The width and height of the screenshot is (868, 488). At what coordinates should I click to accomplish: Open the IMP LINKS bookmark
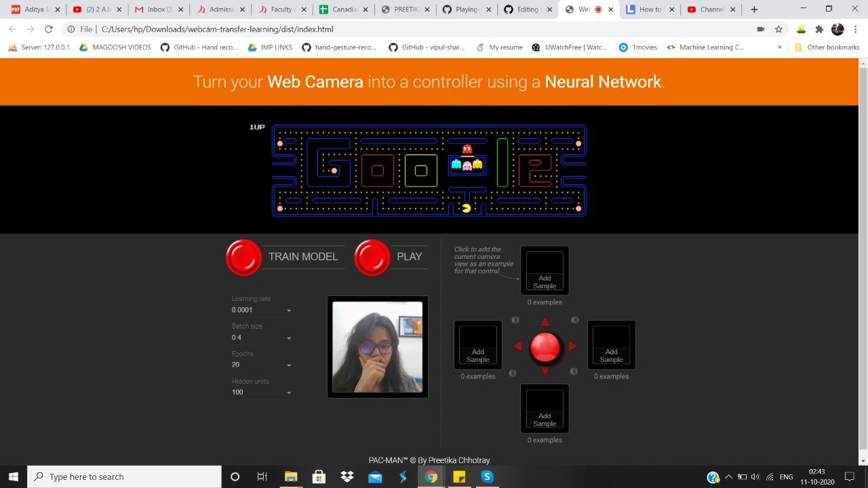pos(271,47)
